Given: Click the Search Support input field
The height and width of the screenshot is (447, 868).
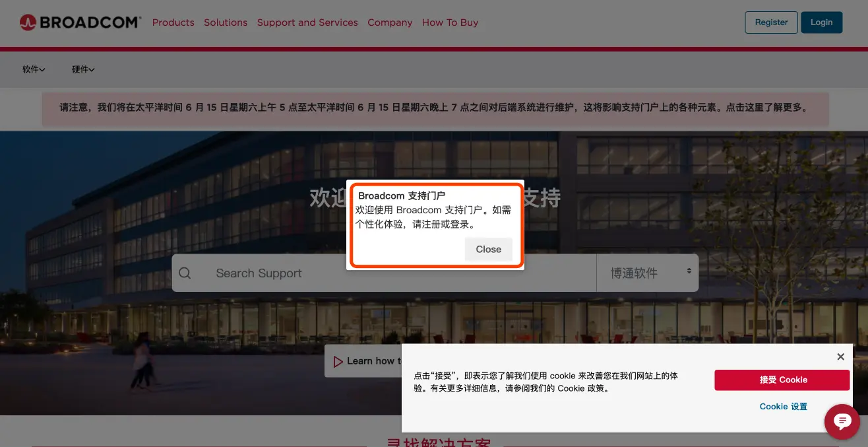Looking at the screenshot, I should coord(384,273).
